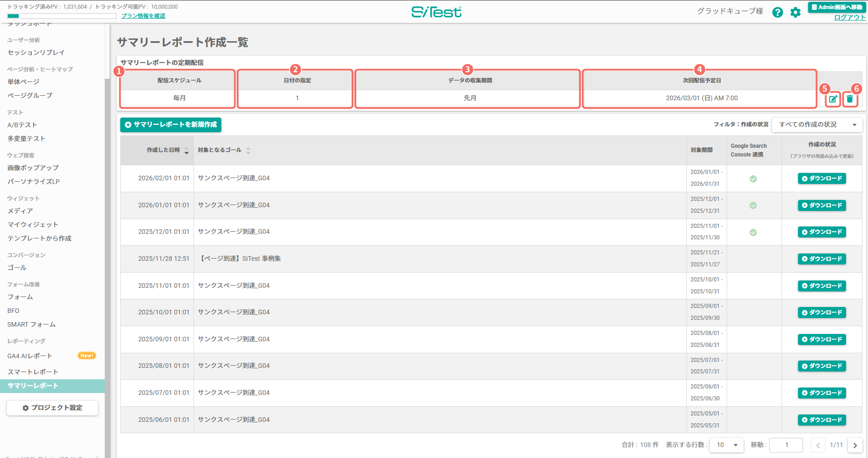Viewport: 868px width, 458px height.
Task: Open パーソナライズLP in sidebar
Action: tap(33, 182)
